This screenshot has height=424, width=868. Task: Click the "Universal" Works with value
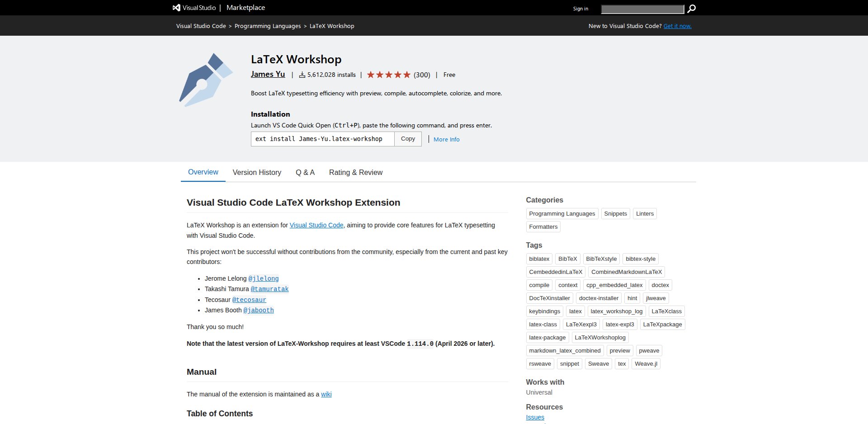click(539, 392)
